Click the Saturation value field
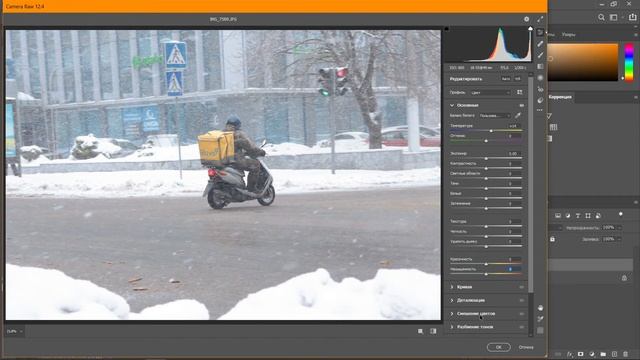This screenshot has height=360, width=640. pos(513,269)
